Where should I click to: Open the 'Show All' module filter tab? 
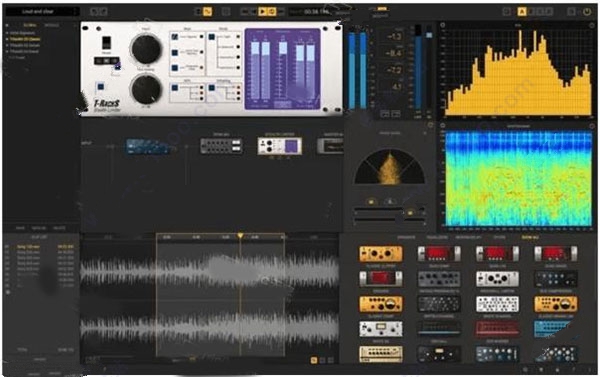tap(530, 238)
